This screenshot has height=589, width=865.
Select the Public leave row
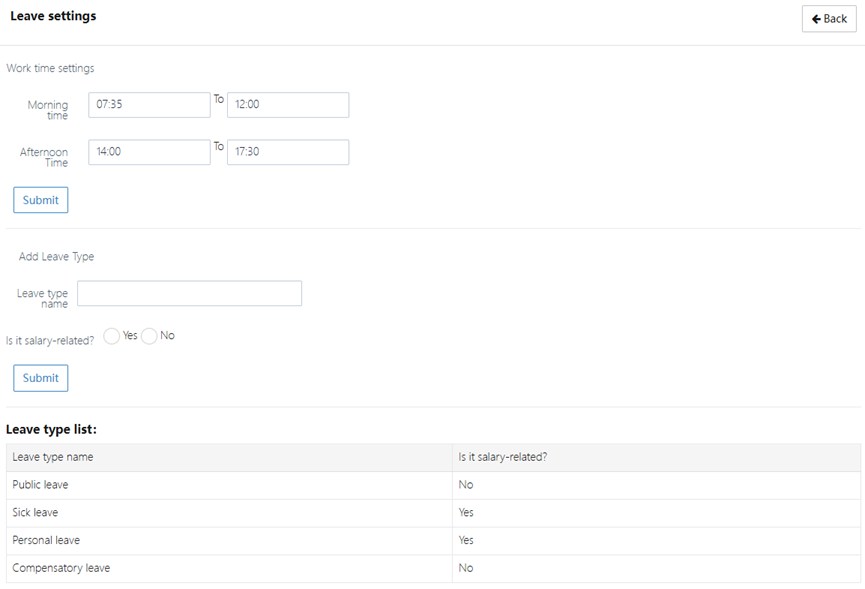(41, 485)
